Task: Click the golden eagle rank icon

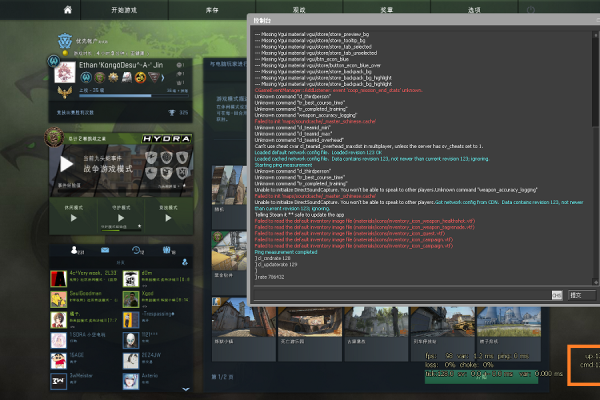Action: (x=65, y=92)
